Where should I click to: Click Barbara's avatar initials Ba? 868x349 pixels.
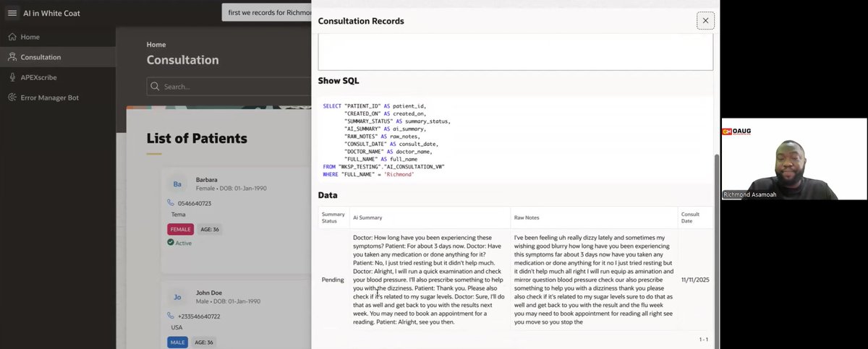pos(177,185)
